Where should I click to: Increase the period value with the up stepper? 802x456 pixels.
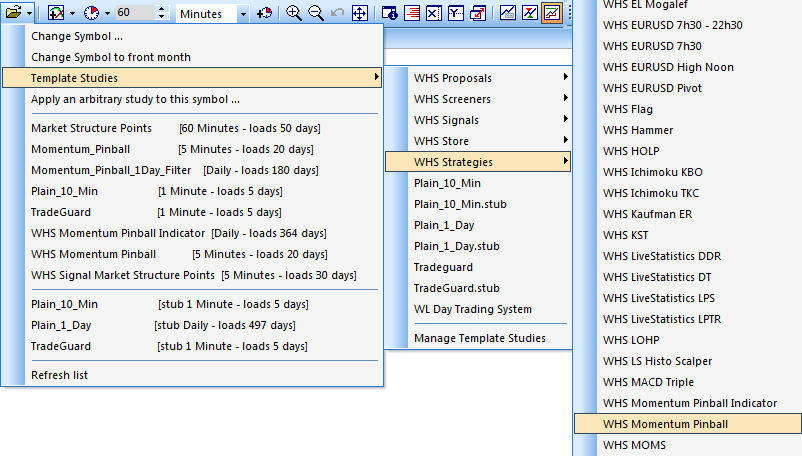(x=162, y=9)
